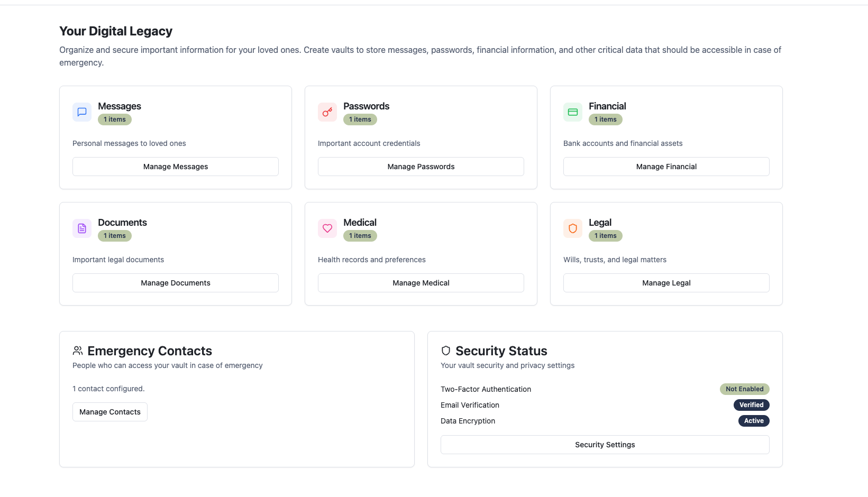
Task: Click the Your Digital Legacy title
Action: pos(116,31)
